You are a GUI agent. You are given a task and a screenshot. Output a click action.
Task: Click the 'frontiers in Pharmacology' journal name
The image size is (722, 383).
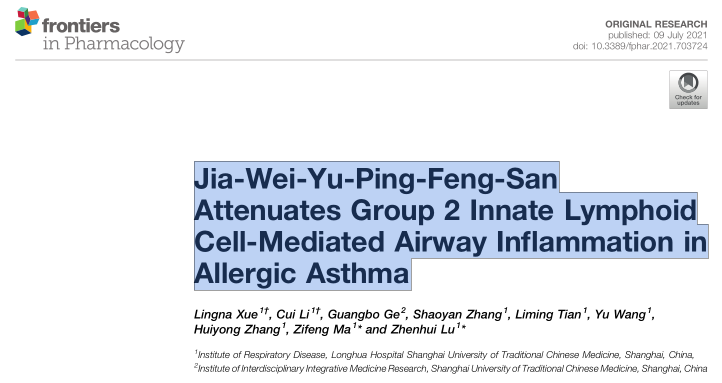113,35
